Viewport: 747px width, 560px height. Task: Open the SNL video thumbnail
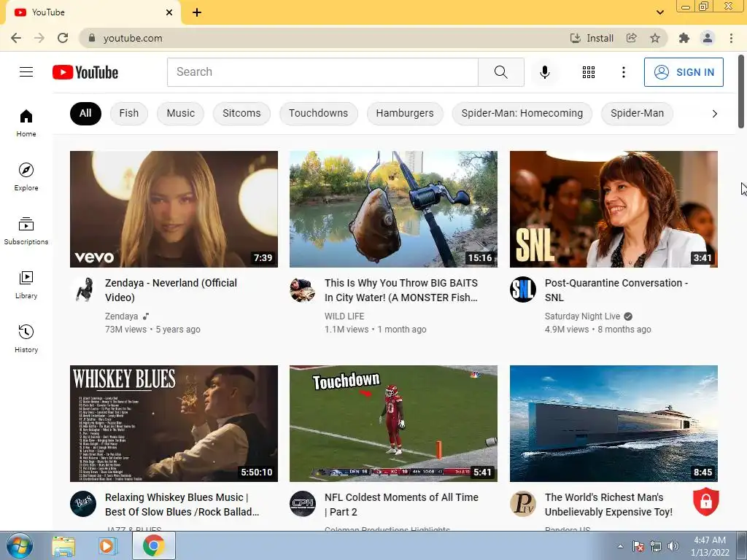point(614,209)
